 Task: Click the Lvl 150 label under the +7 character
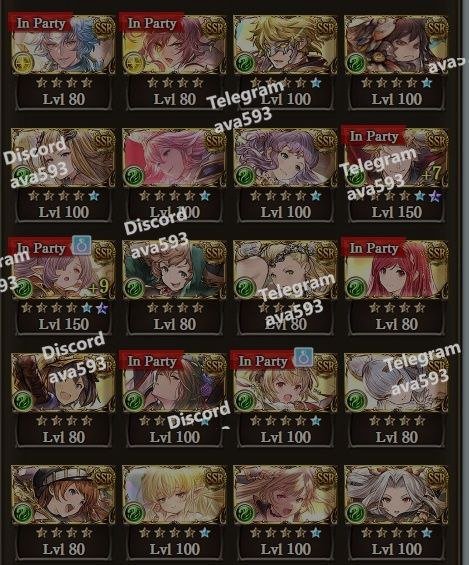pyautogui.click(x=396, y=212)
